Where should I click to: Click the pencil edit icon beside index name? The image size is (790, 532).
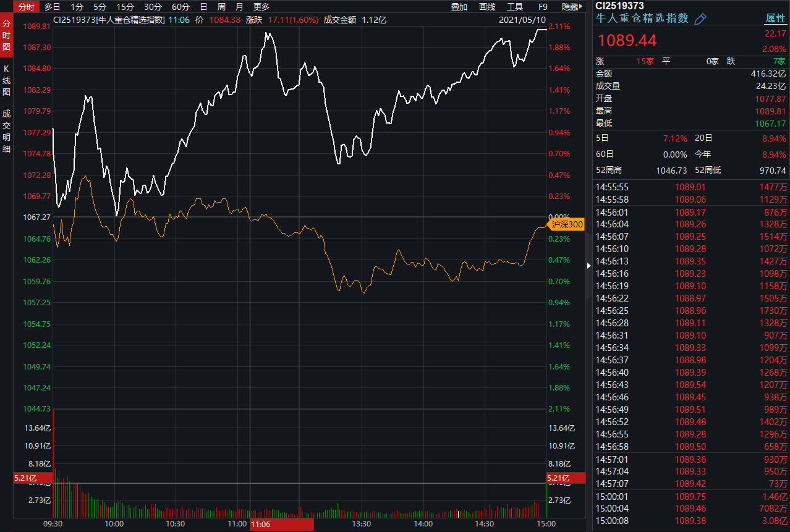coord(700,19)
